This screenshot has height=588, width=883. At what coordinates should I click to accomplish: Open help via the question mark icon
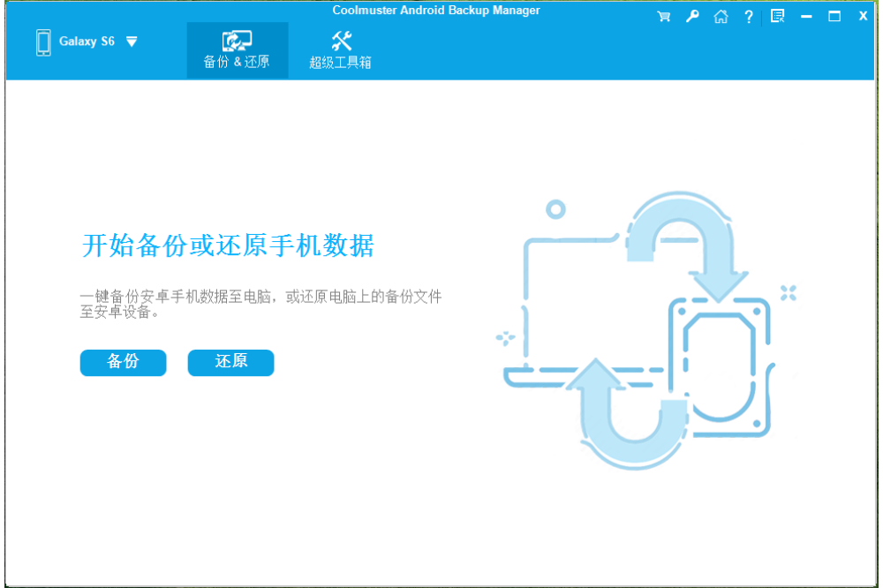click(749, 17)
